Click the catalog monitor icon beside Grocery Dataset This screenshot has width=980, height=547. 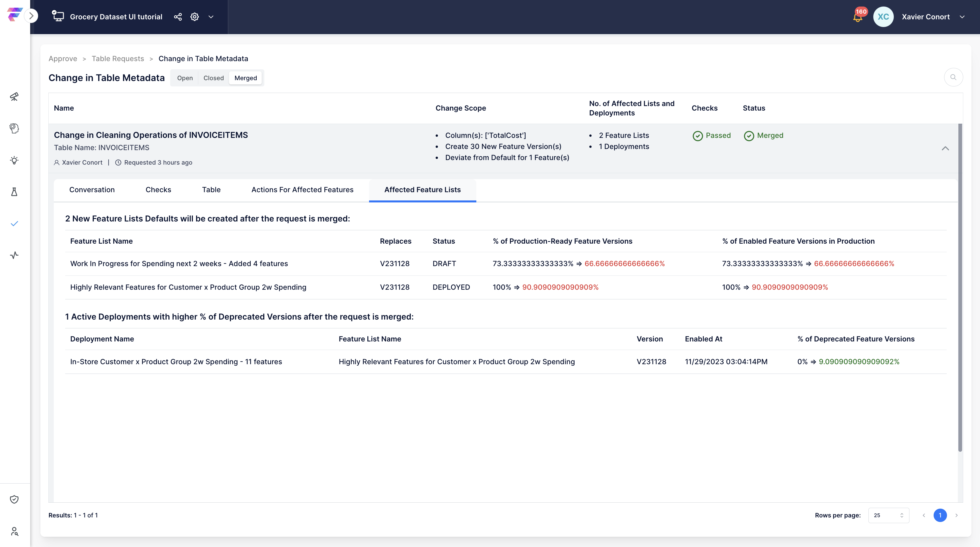(x=58, y=16)
